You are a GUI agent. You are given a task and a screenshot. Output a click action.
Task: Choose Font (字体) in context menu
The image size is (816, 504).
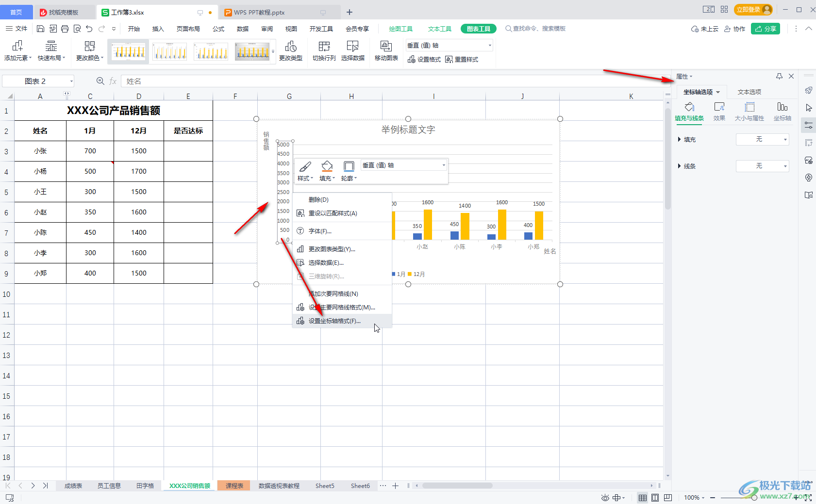342,231
